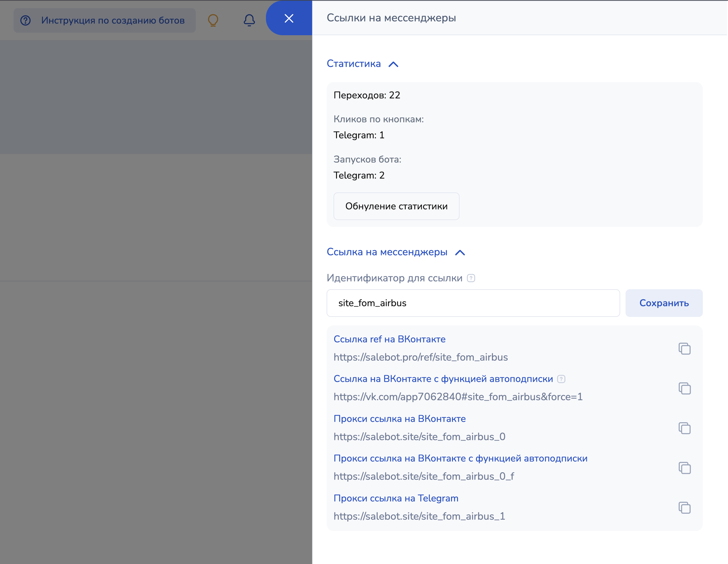The width and height of the screenshot is (728, 564).
Task: Collapse the Статистика section
Action: coord(393,64)
